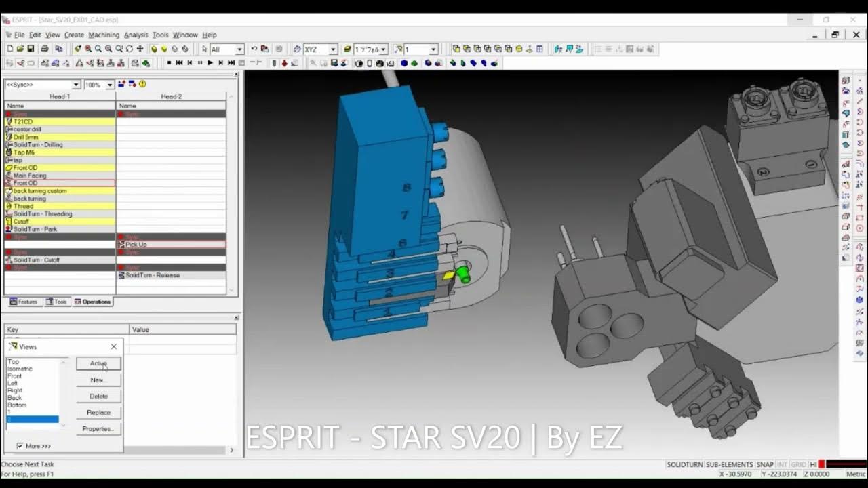Click the Save diskette icon
Screen dimensions: 868x488
(x=31, y=49)
